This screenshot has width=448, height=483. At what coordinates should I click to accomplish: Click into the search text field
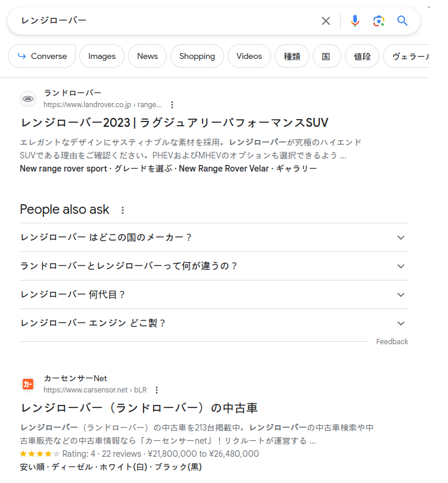[x=167, y=21]
